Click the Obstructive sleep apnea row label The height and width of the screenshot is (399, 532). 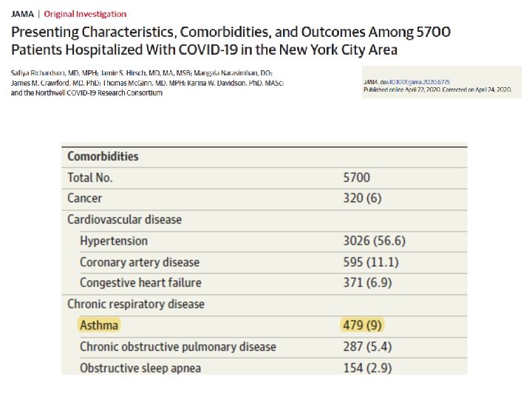pyautogui.click(x=140, y=368)
